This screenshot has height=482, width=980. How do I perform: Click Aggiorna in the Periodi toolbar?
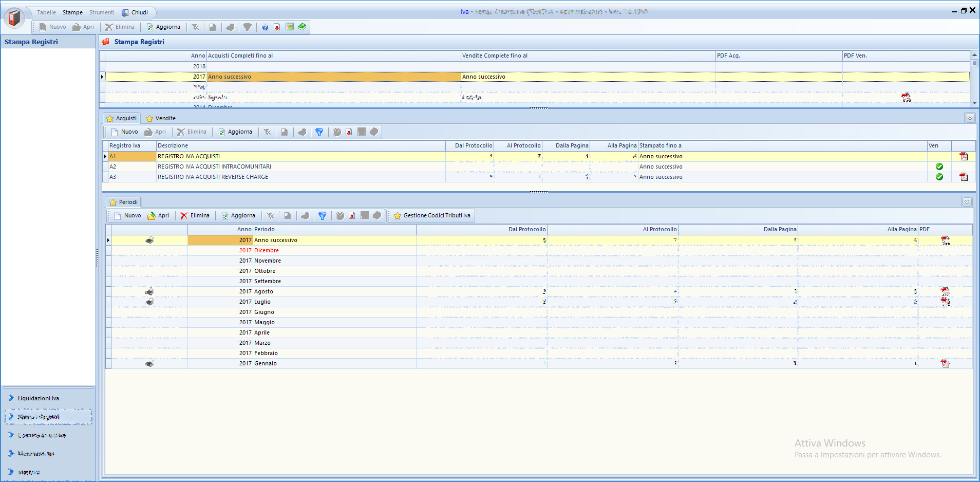coord(238,216)
